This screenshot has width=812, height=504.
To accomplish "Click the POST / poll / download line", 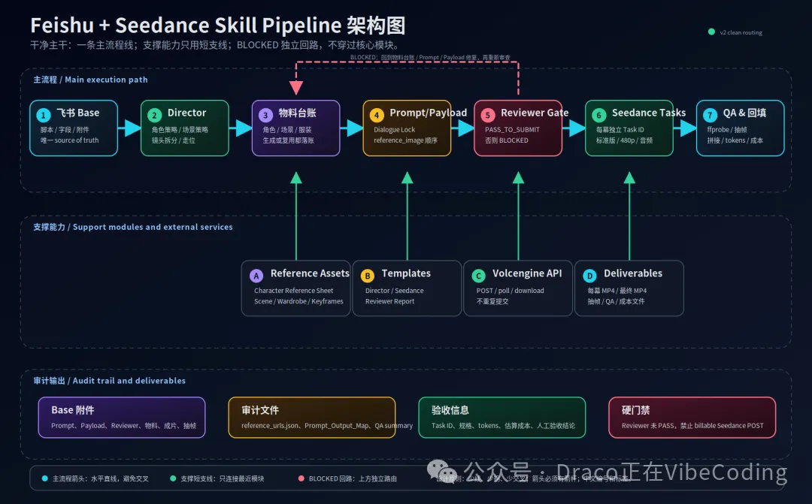I will click(510, 291).
